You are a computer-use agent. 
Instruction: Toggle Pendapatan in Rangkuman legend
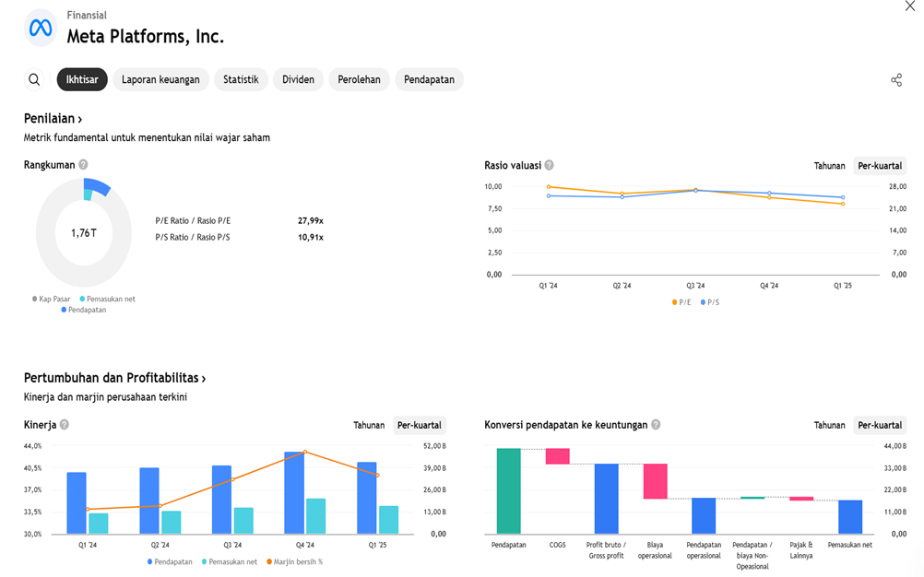(x=84, y=310)
